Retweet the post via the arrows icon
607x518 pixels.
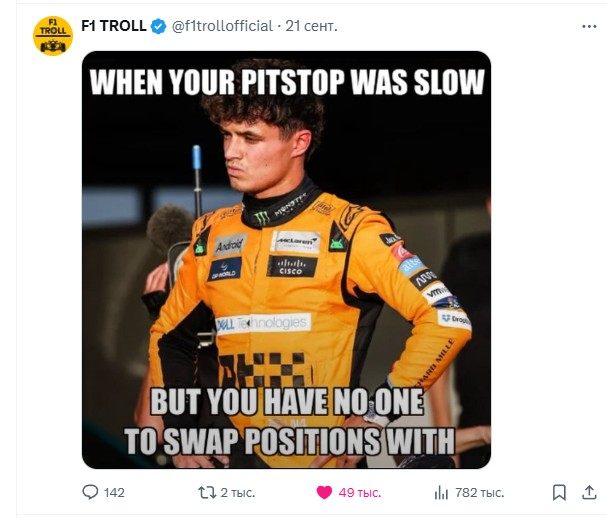pos(207,492)
